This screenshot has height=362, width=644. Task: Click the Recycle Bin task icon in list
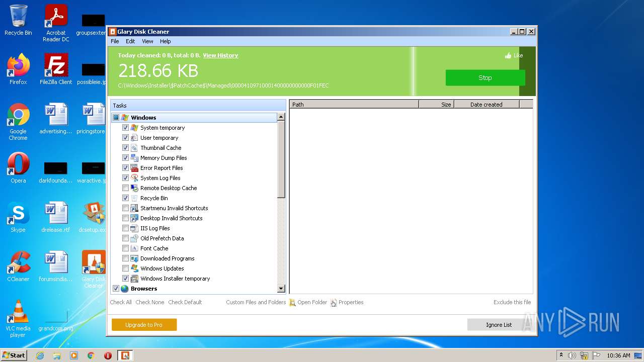tap(134, 198)
